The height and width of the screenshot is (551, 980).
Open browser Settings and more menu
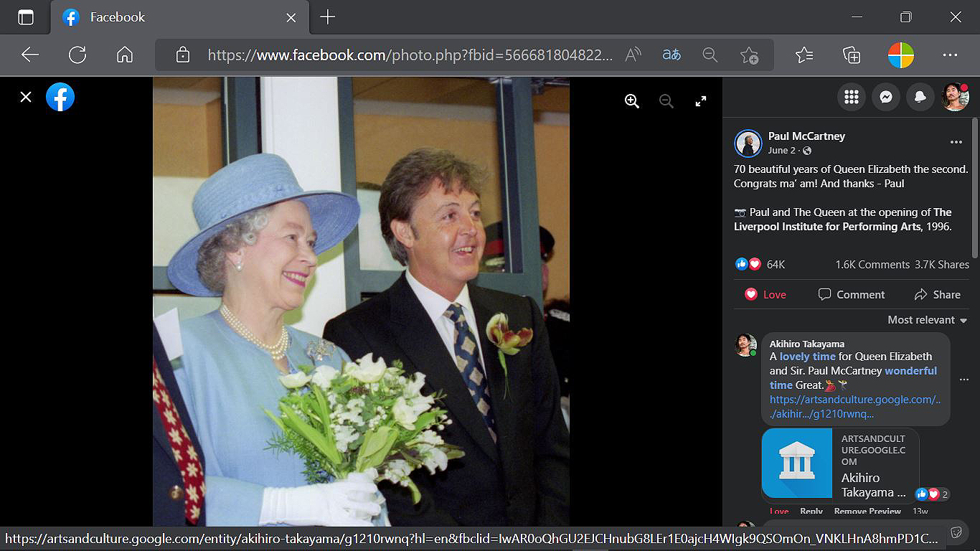[x=950, y=55]
